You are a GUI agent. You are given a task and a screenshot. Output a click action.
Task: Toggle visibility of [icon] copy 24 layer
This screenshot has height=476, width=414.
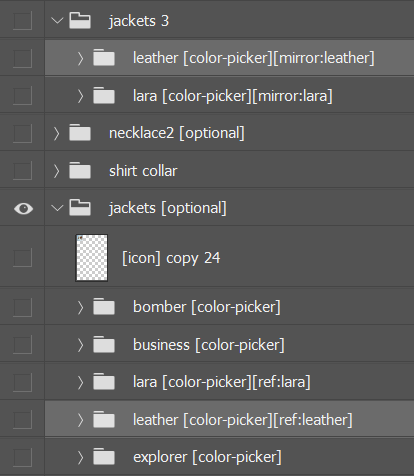(22, 257)
